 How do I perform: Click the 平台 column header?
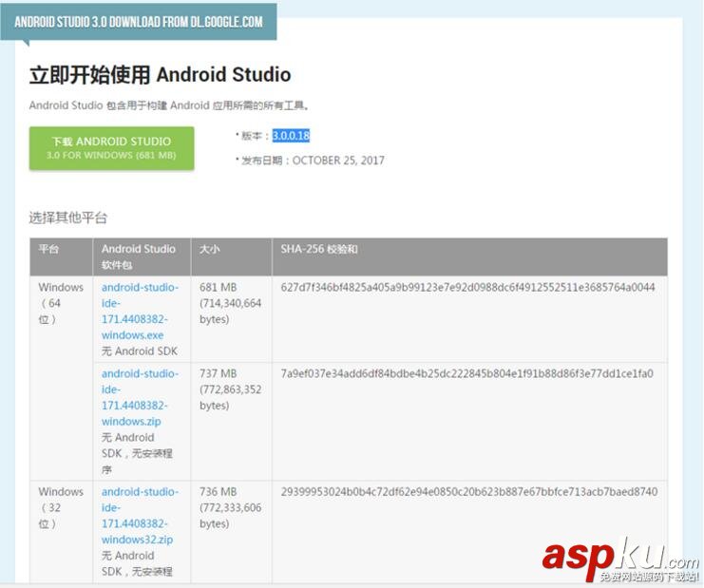(61, 256)
